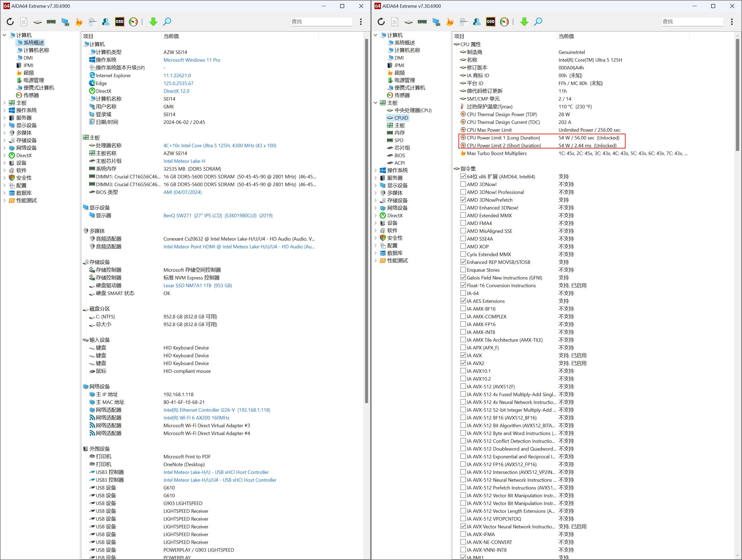Select the SPD item in right tree
Viewport: 742px width, 560px height.
pos(399,140)
